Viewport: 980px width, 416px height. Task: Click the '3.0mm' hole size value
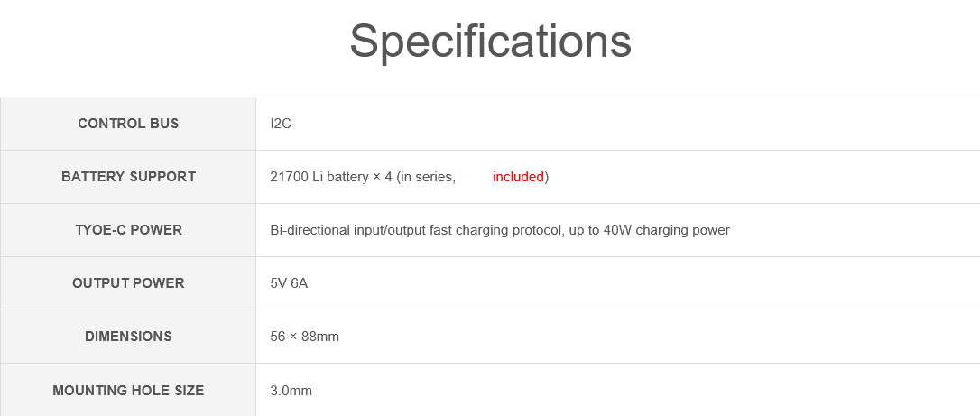coord(291,391)
